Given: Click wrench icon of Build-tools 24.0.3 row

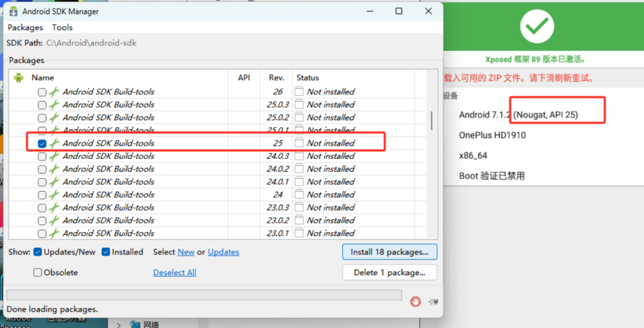Looking at the screenshot, I should [54, 156].
